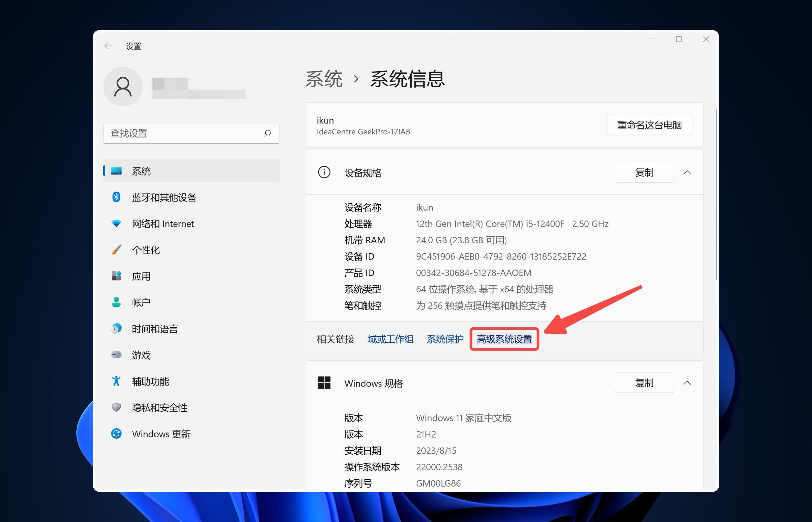This screenshot has height=522, width=812.
Task: Open 辅助功能 settings page
Action: click(191, 381)
